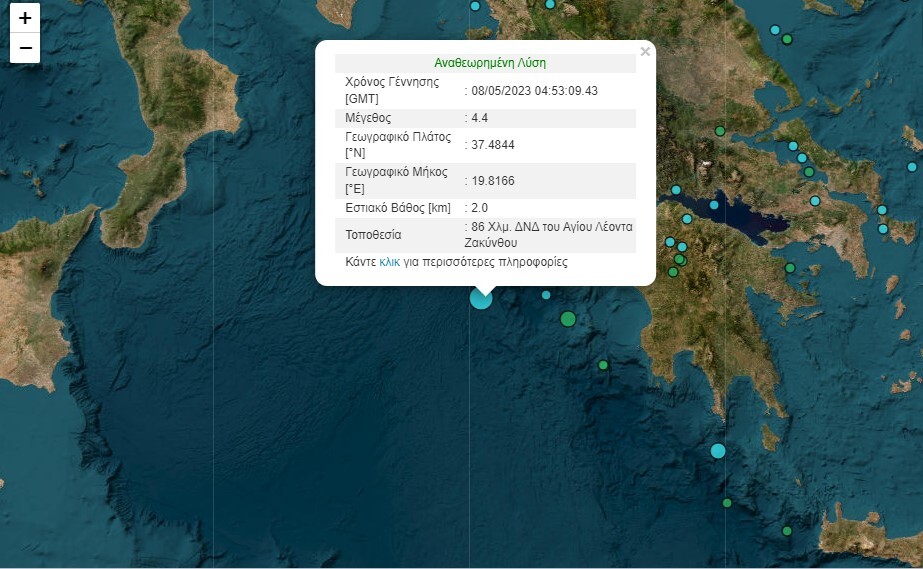Select the cyan marker north of Athens
Viewport: 923px width, 569px height.
815,201
